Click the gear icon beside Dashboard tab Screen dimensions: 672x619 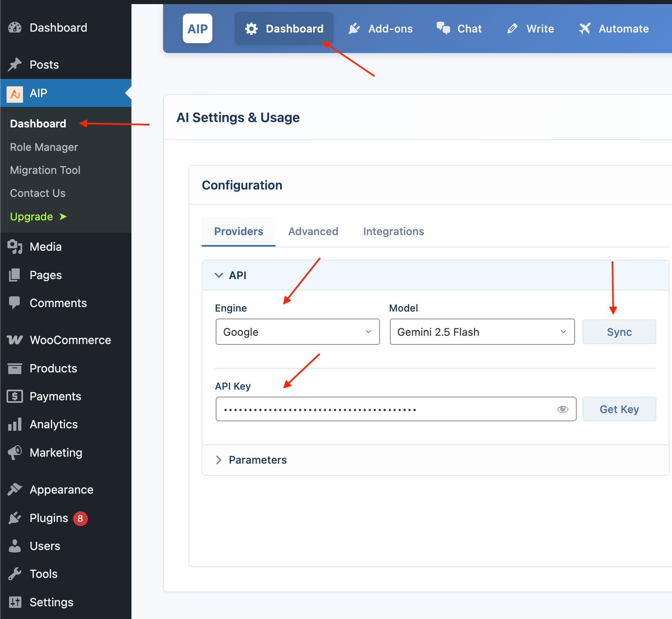(x=251, y=29)
